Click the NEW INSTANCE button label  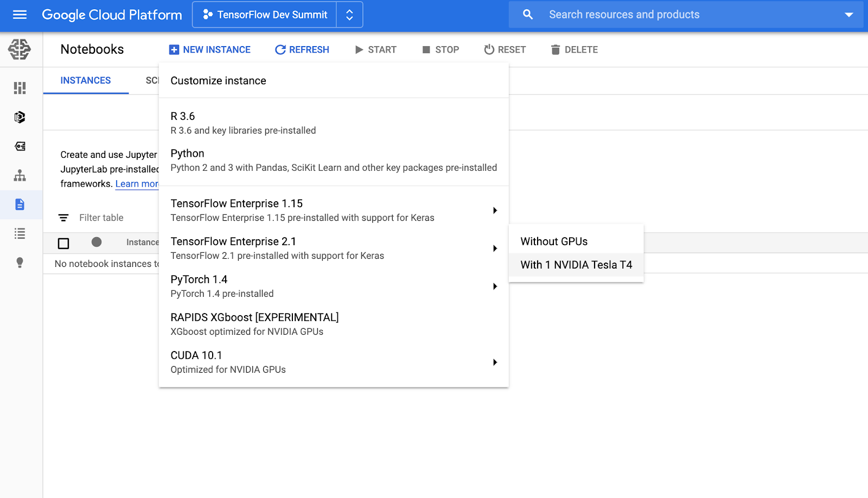coord(217,50)
